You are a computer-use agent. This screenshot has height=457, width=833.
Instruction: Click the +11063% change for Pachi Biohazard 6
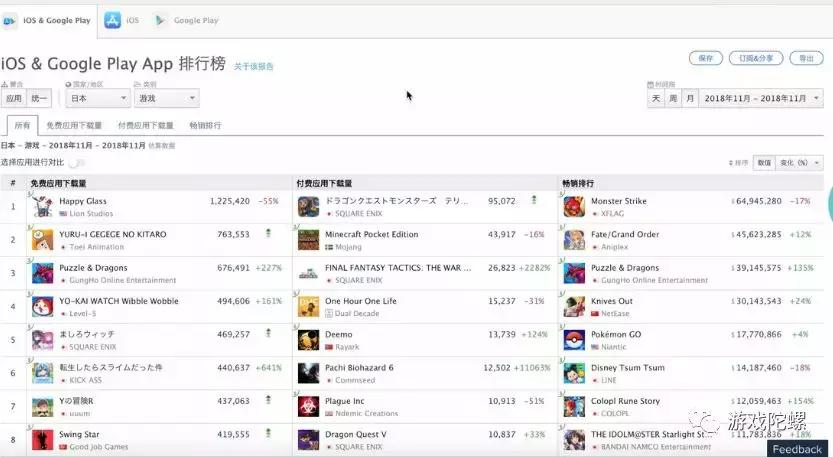point(532,368)
